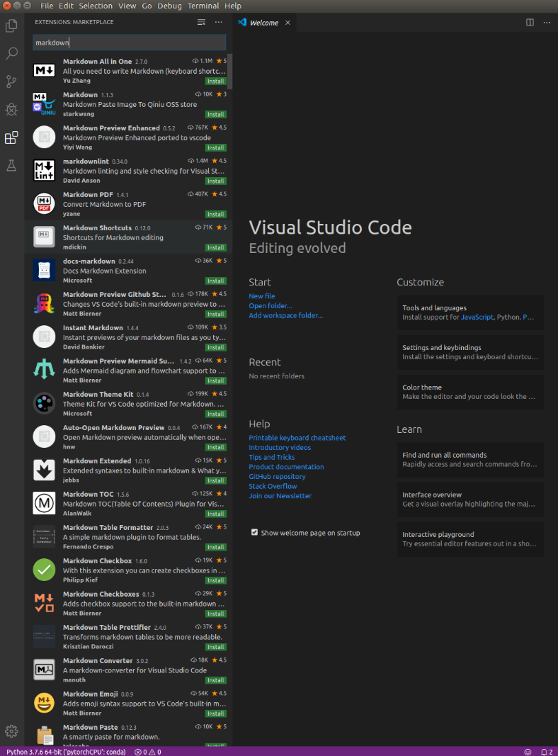Open the Manage gear menu
Screen dimensions: 558x756
(11, 730)
